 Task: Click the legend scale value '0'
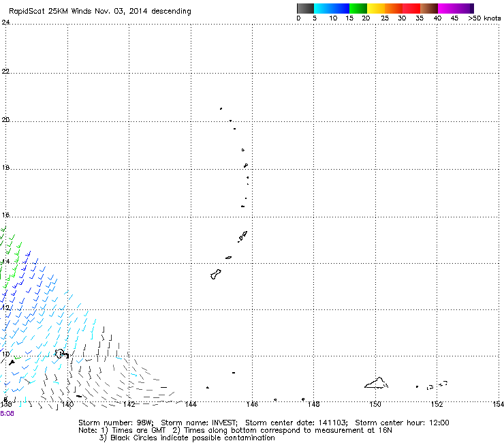click(x=298, y=18)
